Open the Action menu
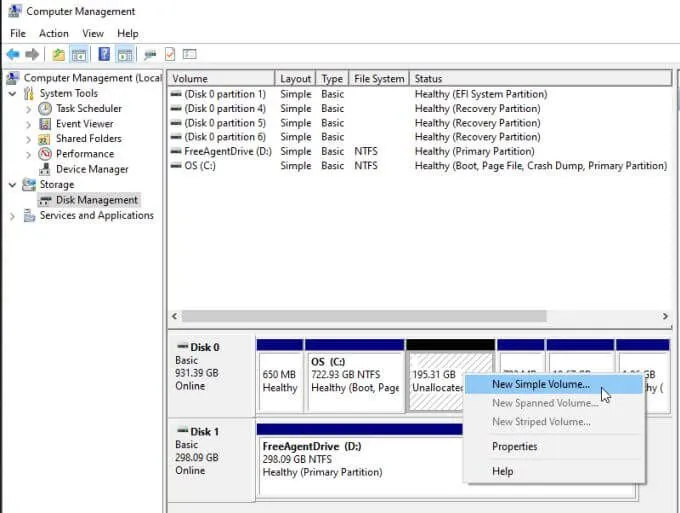The height and width of the screenshot is (513, 680). click(54, 33)
